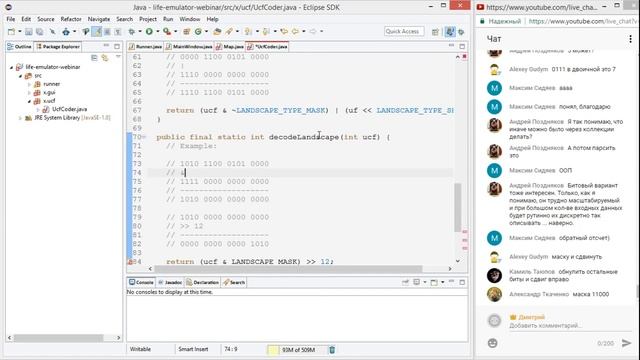Open YouTube chat options three-dot menu

(x=631, y=39)
